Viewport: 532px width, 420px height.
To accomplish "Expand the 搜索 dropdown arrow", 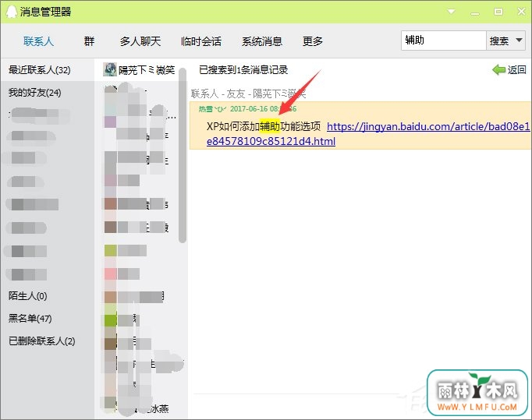I will [x=519, y=41].
